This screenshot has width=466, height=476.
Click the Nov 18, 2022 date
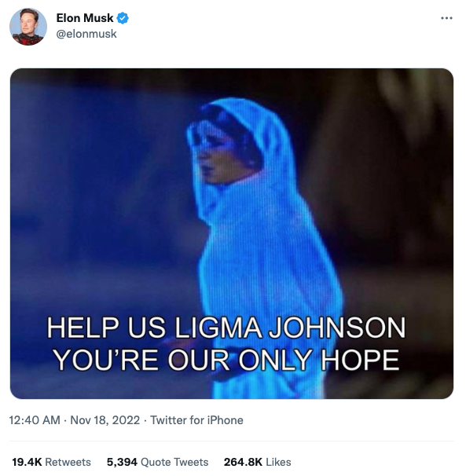[105, 420]
